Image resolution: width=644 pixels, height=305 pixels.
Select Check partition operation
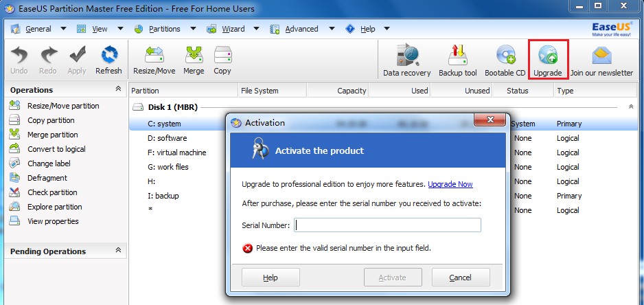click(52, 192)
